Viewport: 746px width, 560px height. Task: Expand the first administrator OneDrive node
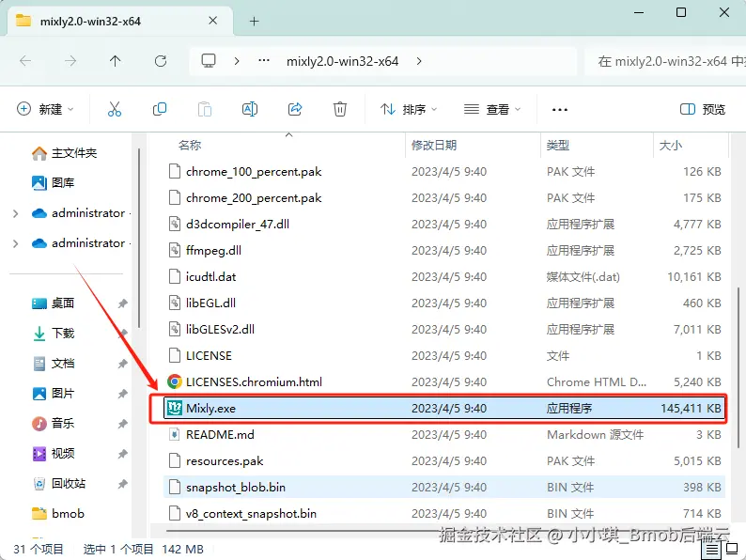click(x=16, y=213)
